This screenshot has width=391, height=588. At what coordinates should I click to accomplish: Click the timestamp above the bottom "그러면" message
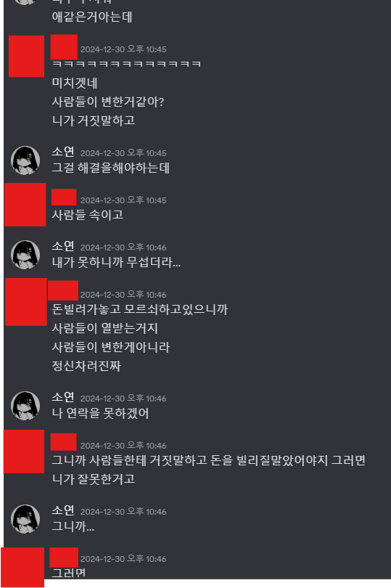click(x=123, y=559)
